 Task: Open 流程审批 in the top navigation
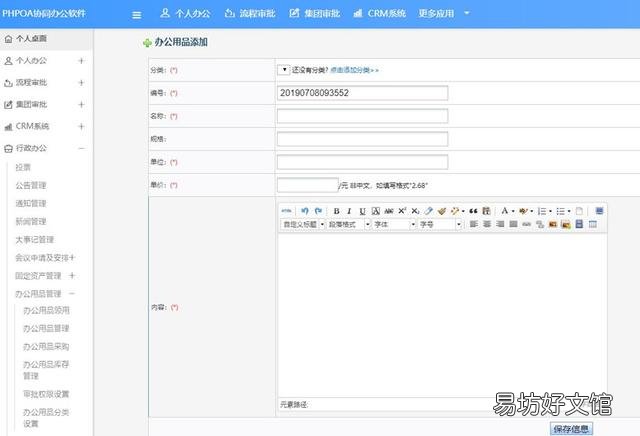tap(250, 13)
